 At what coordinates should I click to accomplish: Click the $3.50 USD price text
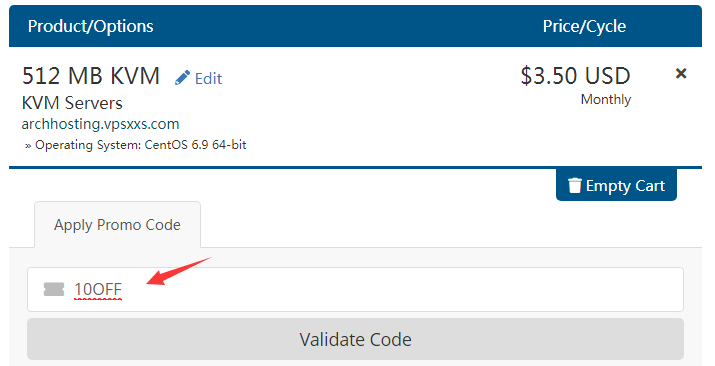[575, 76]
